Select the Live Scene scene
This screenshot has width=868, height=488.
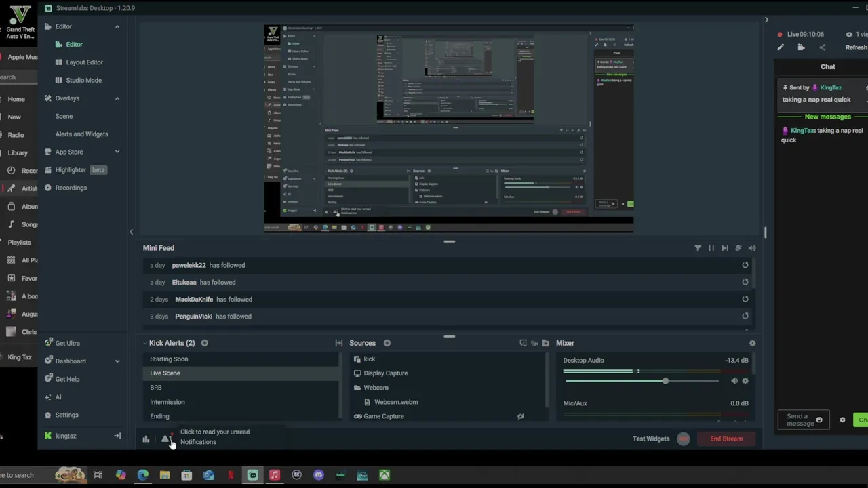pyautogui.click(x=241, y=373)
